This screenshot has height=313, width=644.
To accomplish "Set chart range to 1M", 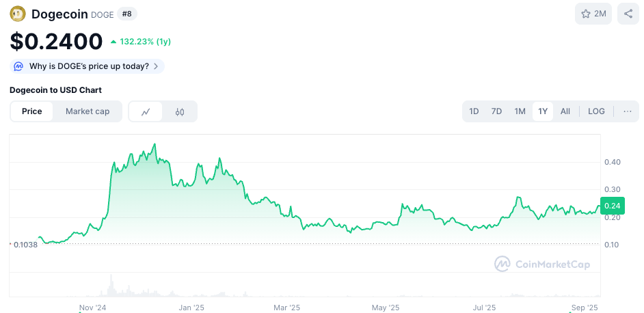I will 520,111.
